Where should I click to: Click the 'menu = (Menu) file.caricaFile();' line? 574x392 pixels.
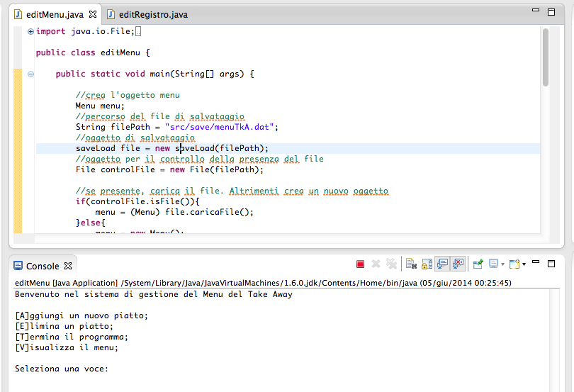pos(174,212)
